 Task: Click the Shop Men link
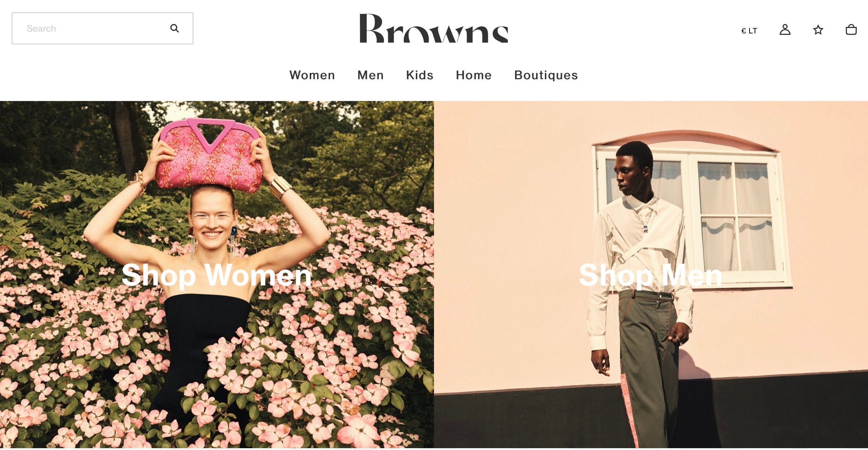(x=651, y=275)
